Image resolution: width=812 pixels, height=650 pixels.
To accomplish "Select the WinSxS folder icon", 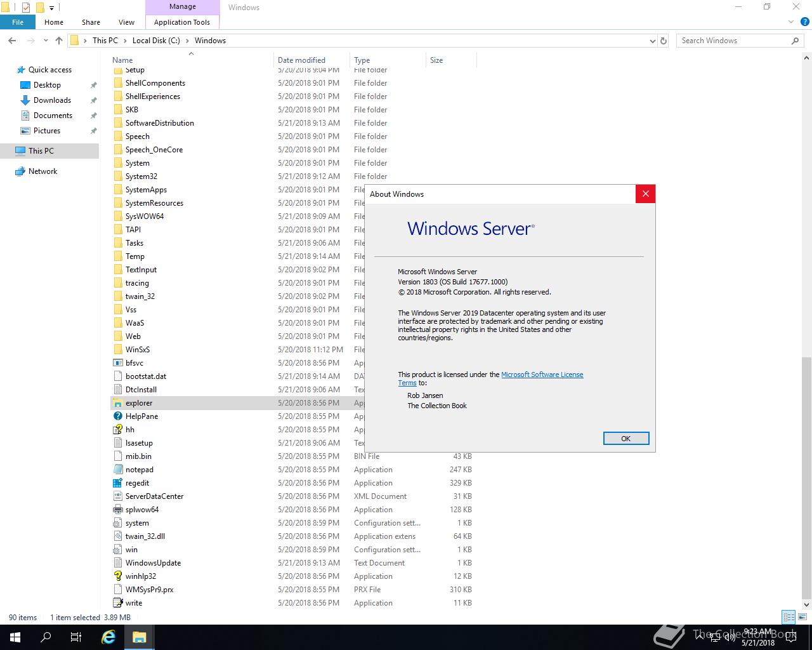I will 117,350.
